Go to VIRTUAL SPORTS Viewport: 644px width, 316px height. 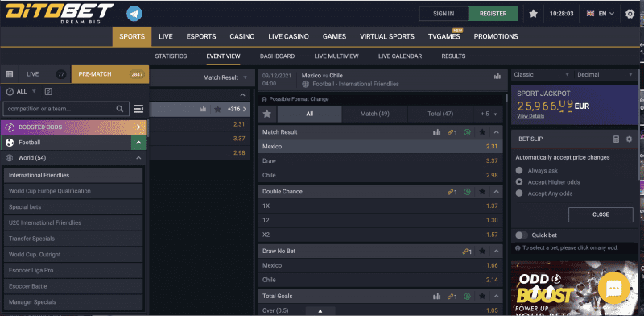click(x=387, y=36)
